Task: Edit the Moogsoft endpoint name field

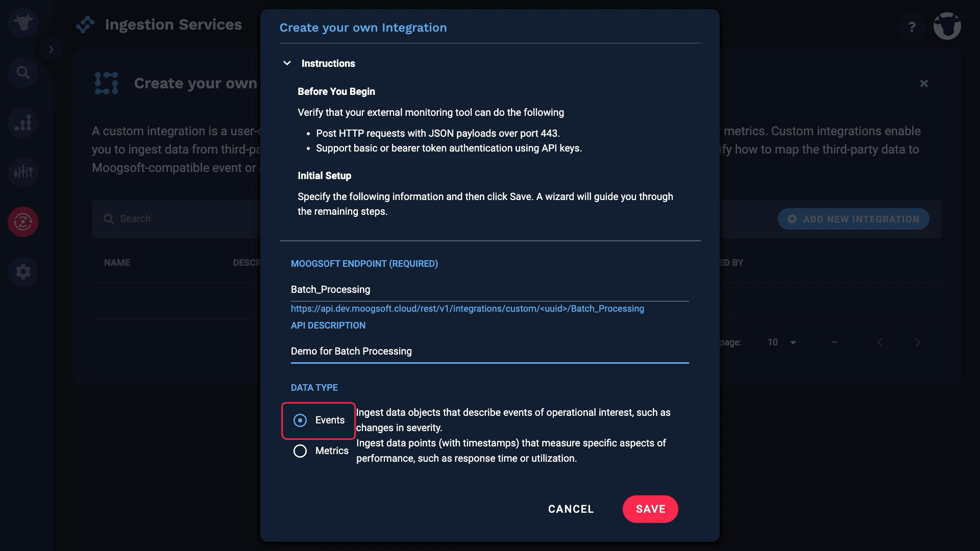Action: (x=490, y=290)
